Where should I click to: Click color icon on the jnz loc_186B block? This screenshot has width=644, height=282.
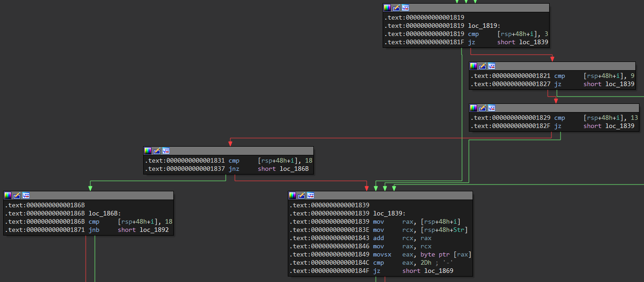pyautogui.click(x=148, y=150)
